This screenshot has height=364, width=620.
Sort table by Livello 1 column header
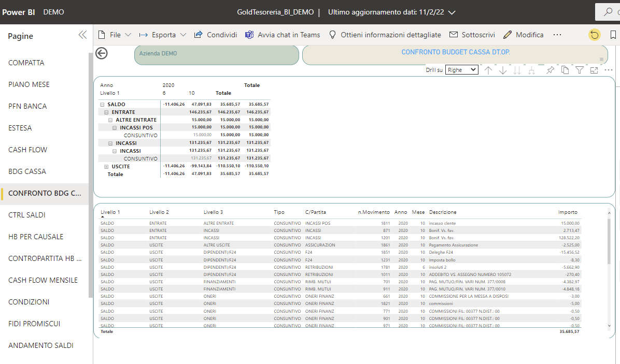click(x=110, y=212)
